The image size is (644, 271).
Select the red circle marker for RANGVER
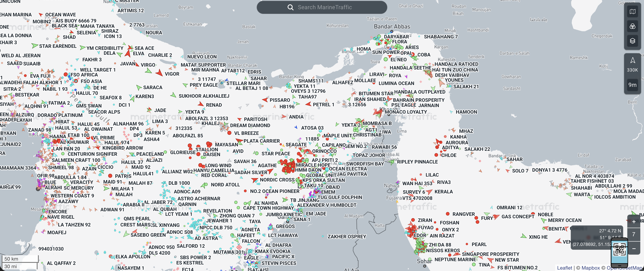(448, 214)
